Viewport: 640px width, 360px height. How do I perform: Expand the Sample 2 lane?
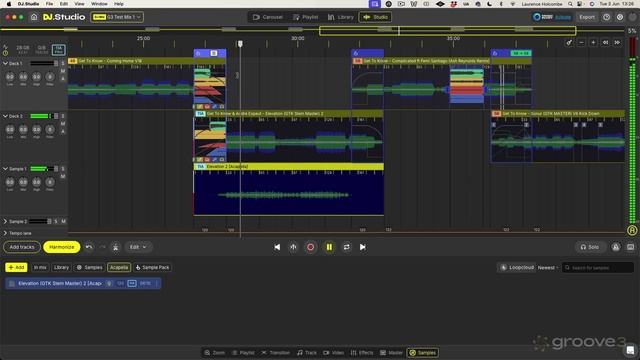[x=5, y=221]
